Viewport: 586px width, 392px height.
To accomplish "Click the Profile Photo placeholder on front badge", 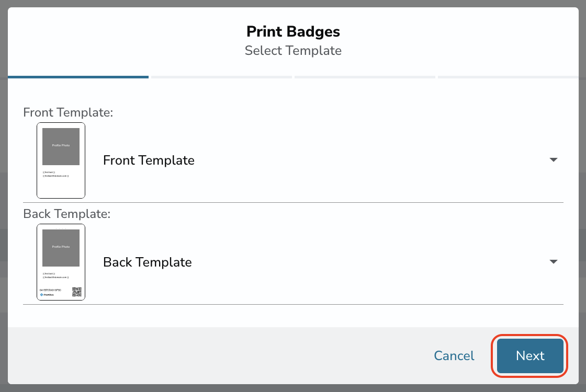I will (61, 146).
